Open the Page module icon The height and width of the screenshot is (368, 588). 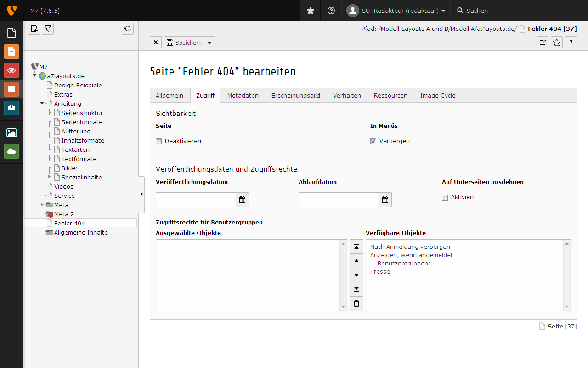(x=11, y=33)
